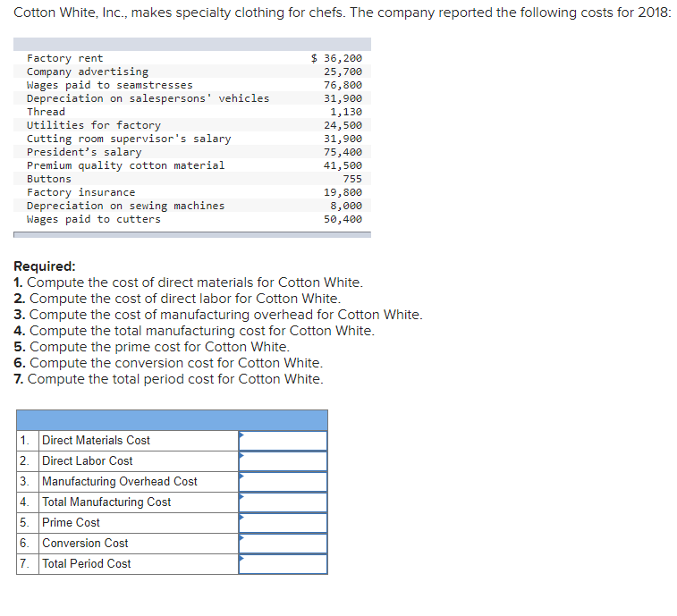
Task: Select the 'Company advertising' row label
Action: point(88,72)
